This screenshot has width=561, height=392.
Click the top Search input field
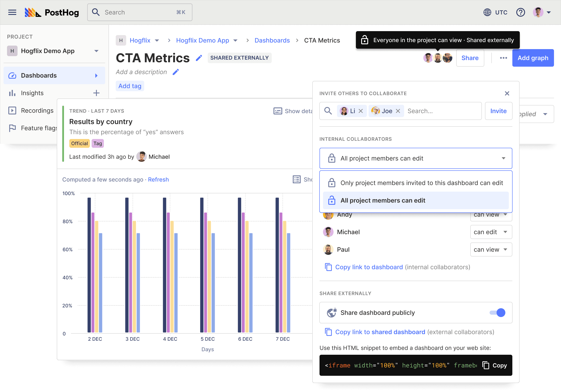(x=140, y=12)
